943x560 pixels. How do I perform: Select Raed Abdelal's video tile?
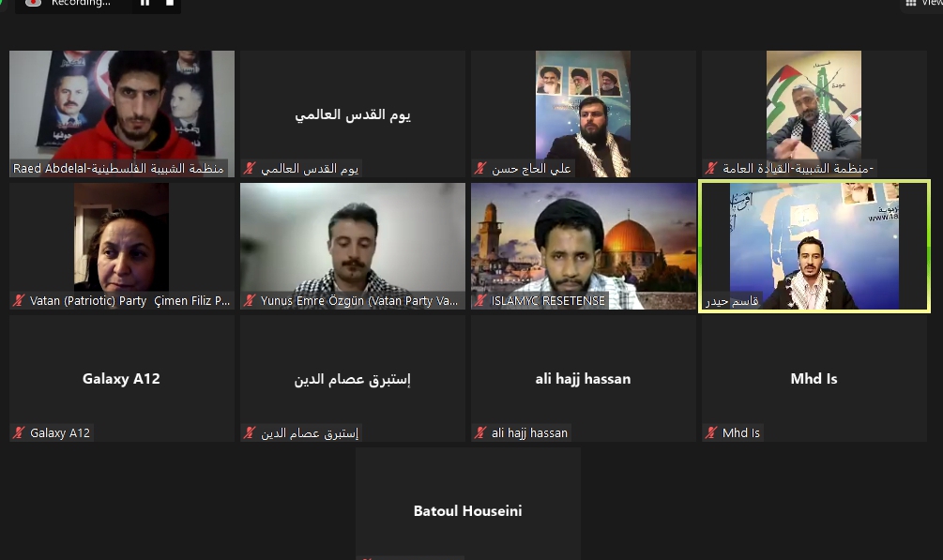click(122, 114)
